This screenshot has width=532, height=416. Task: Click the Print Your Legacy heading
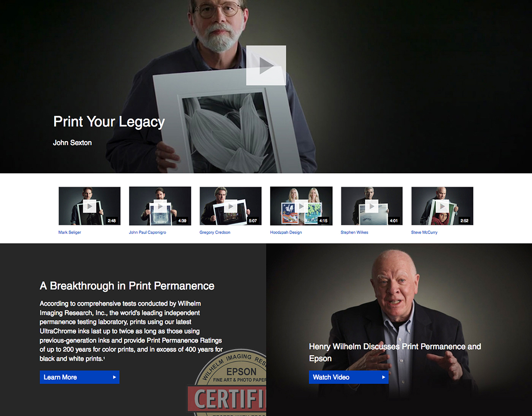coord(109,122)
